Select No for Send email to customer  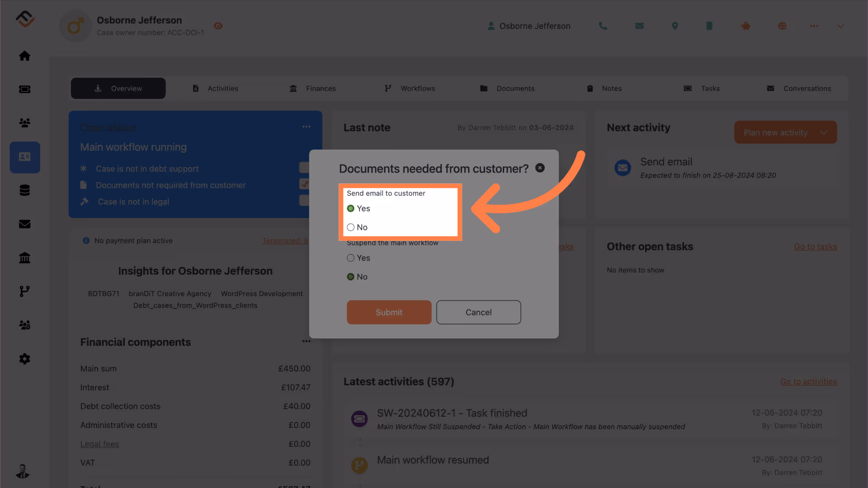pos(351,227)
